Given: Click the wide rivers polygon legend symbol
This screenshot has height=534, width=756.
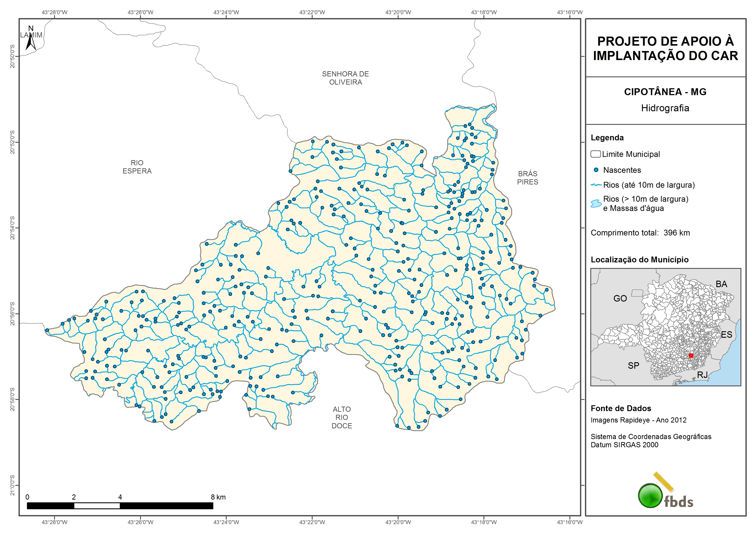Looking at the screenshot, I should pyautogui.click(x=596, y=204).
